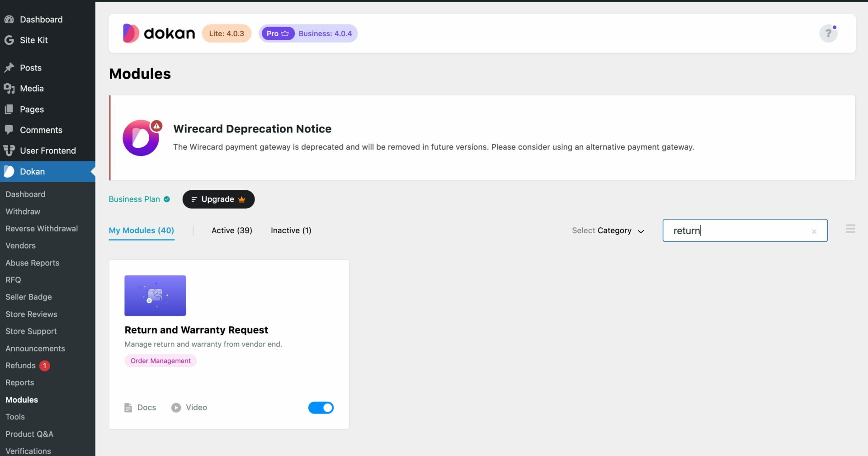Expand the Select Category dropdown
This screenshot has height=456, width=868.
tap(608, 230)
